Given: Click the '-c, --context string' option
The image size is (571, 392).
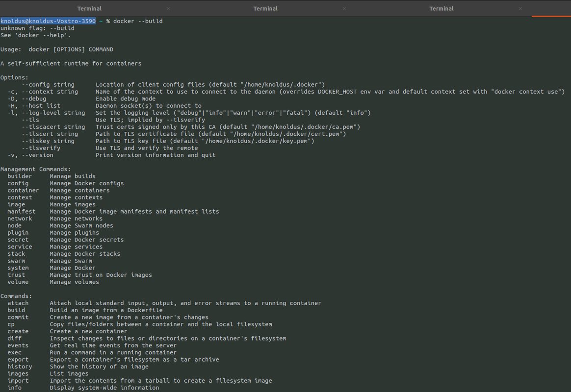Looking at the screenshot, I should click(43, 92).
